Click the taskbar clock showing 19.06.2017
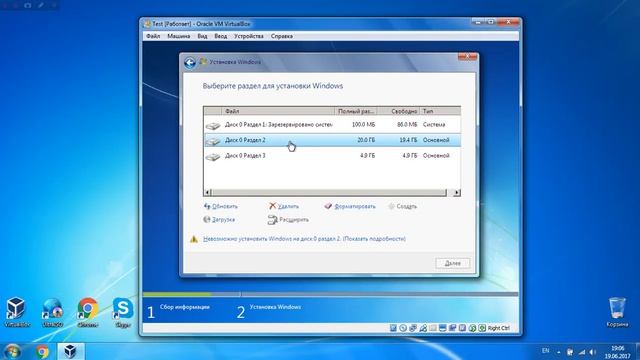The image size is (640, 360). (x=617, y=352)
